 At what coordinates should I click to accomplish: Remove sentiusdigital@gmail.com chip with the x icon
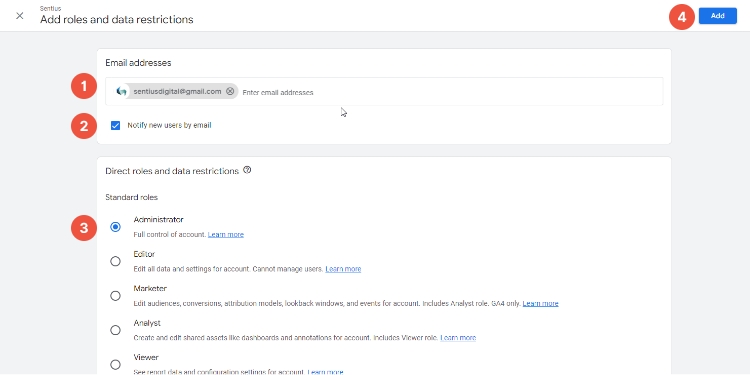click(x=230, y=91)
